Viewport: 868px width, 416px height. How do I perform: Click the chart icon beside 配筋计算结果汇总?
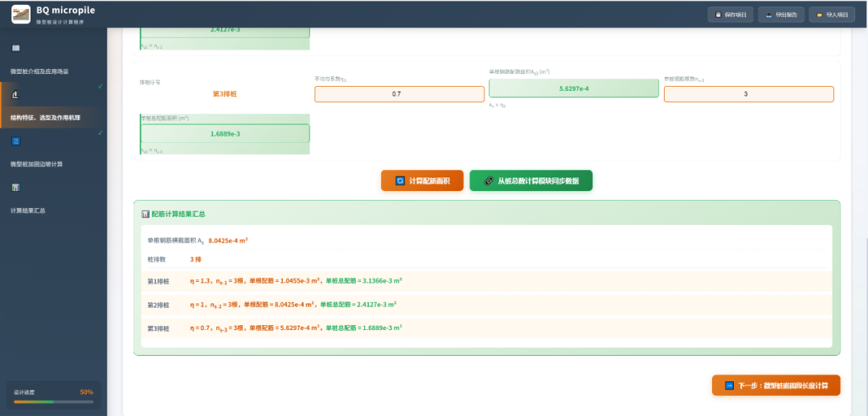pyautogui.click(x=145, y=214)
